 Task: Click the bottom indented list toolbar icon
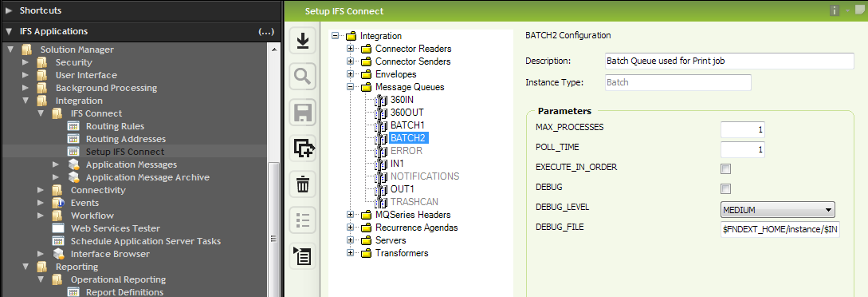pyautogui.click(x=303, y=255)
